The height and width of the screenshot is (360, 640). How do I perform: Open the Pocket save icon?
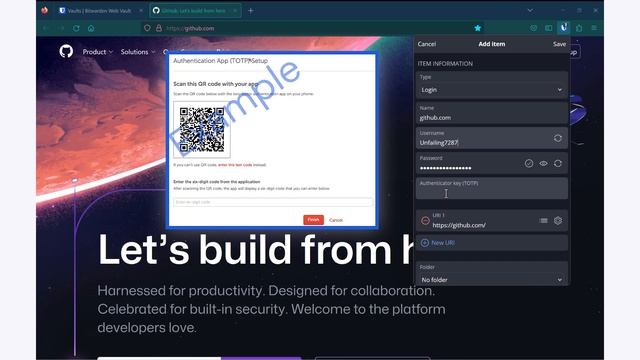click(533, 28)
